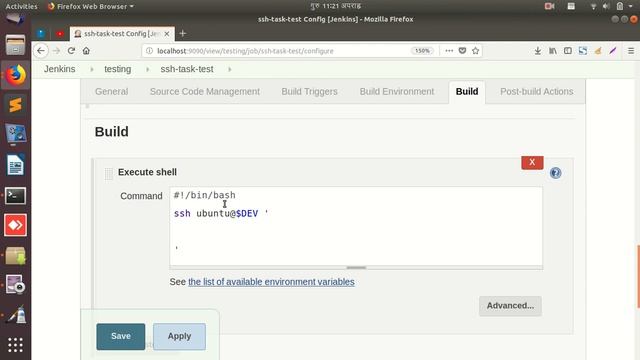This screenshot has width=640, height=360.
Task: Open the system status menu arrow
Action: 631,6
